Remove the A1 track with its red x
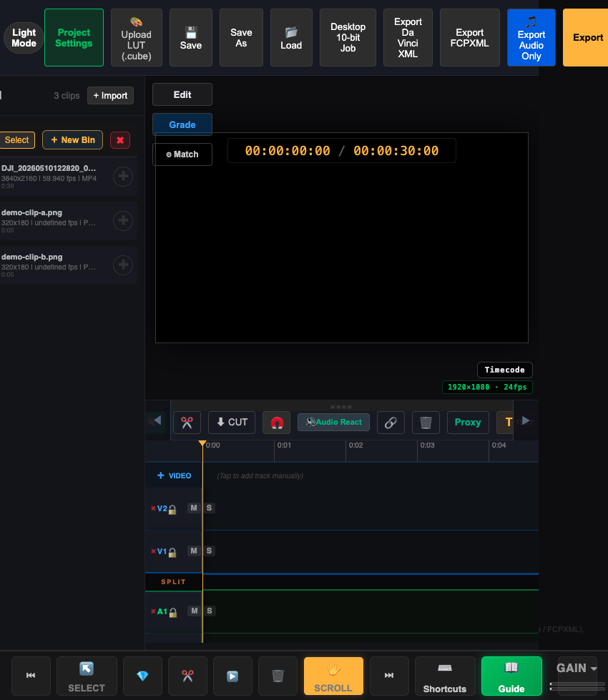Screen dimensions: 608x700 (153, 611)
